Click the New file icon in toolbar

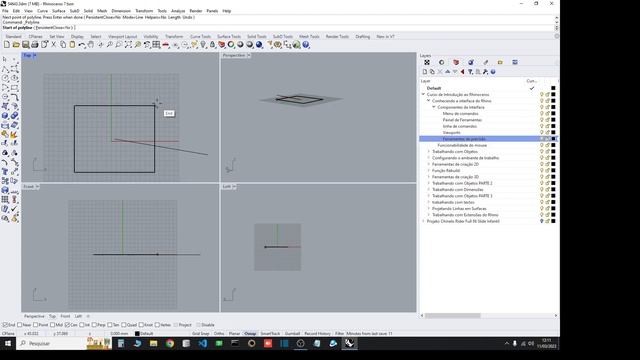[7, 44]
